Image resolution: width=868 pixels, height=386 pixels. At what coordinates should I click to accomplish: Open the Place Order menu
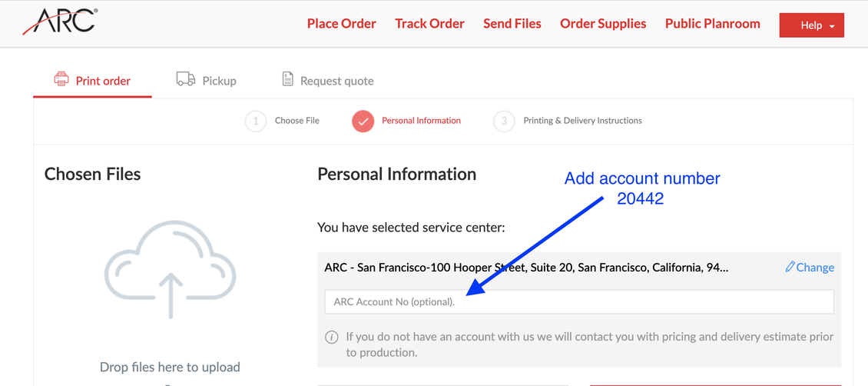[x=342, y=24]
